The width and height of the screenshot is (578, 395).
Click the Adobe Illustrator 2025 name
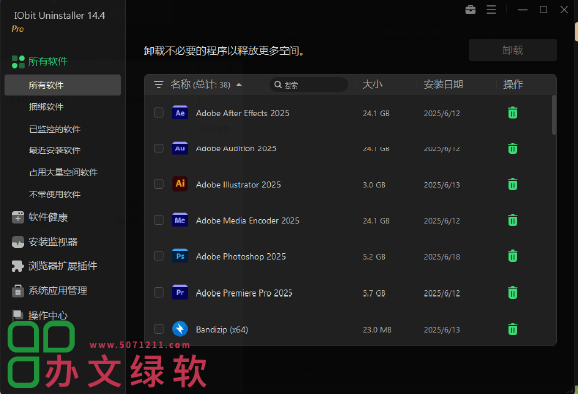click(x=238, y=185)
